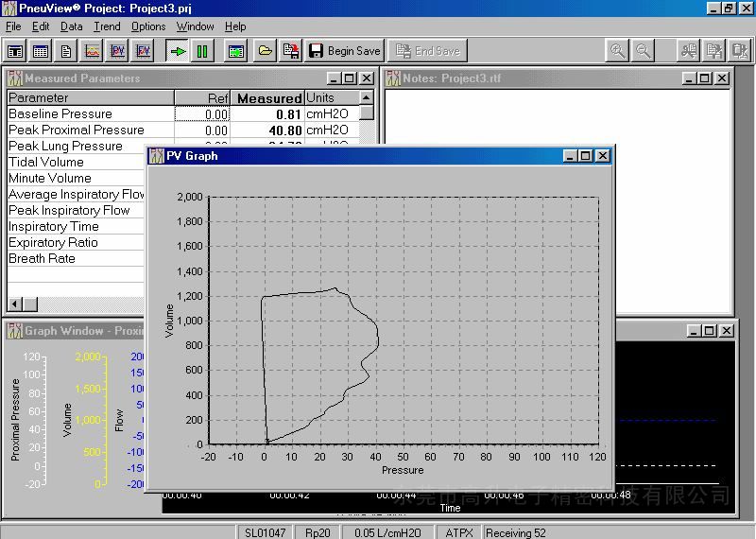Screen dimensions: 756x539
Task: Click the Measured Parameters scroll up arrow
Action: [367, 98]
